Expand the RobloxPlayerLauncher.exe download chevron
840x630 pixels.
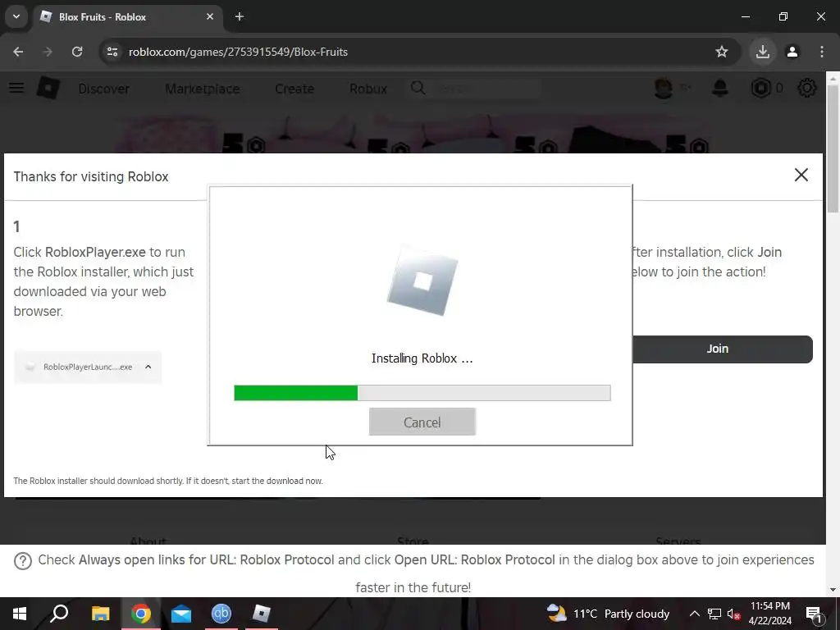click(x=148, y=367)
